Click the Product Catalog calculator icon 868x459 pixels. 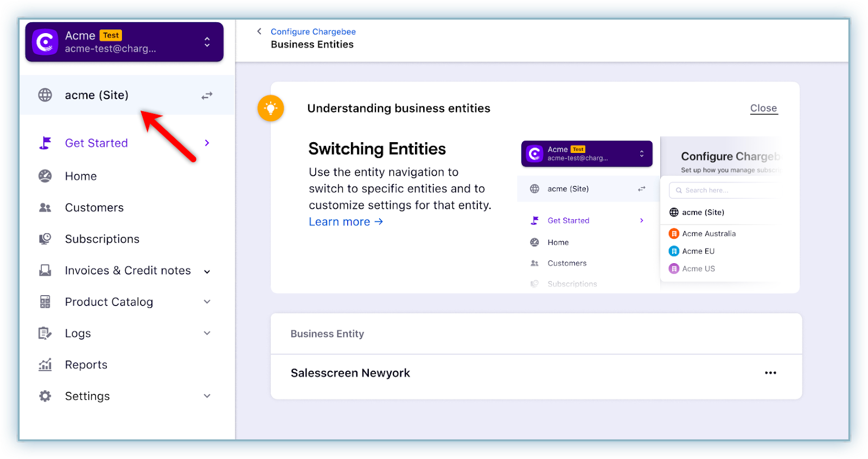pyautogui.click(x=45, y=302)
